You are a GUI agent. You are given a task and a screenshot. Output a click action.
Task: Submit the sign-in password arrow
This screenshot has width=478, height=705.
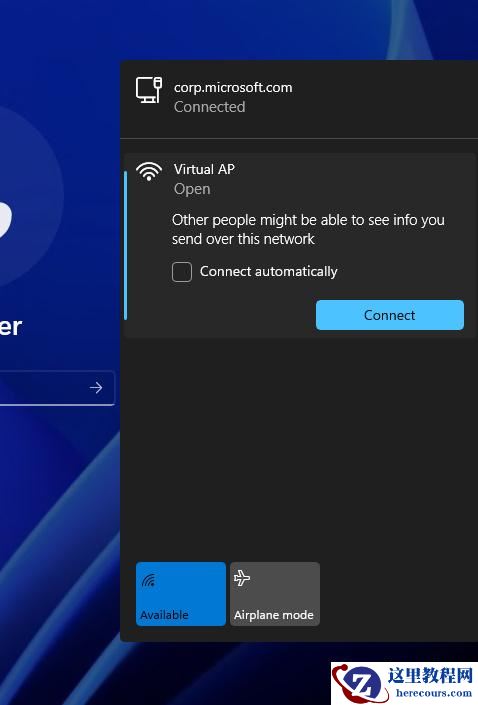(96, 388)
